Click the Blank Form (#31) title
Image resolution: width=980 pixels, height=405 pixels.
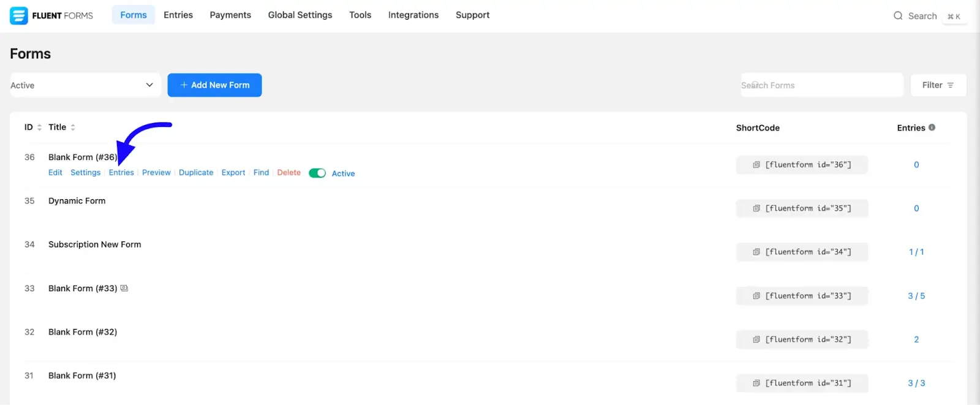pos(82,376)
